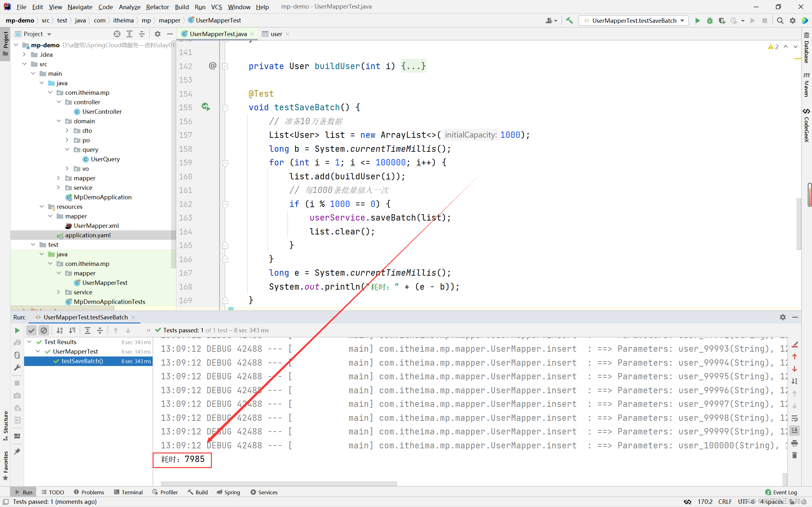This screenshot has width=812, height=507.
Task: Click the run test gutter icon at testSaveBatch
Action: 206,107
